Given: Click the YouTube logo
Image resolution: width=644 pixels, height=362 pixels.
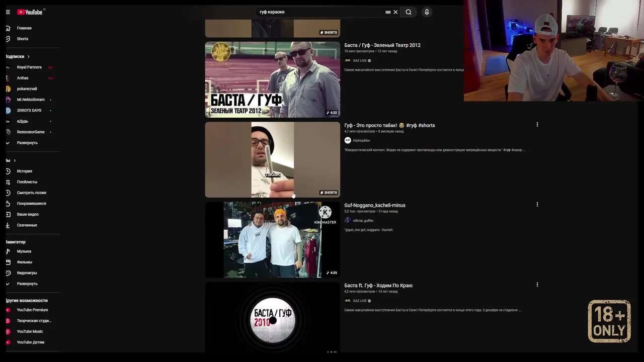Looking at the screenshot, I should tap(30, 12).
